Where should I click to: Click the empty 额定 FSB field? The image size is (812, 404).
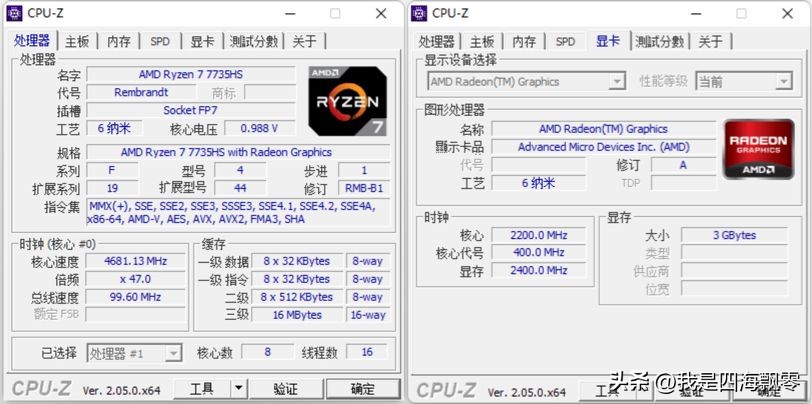tap(136, 314)
